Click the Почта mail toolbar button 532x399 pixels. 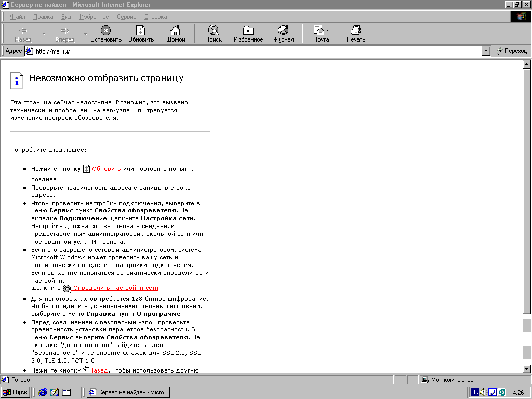(321, 34)
